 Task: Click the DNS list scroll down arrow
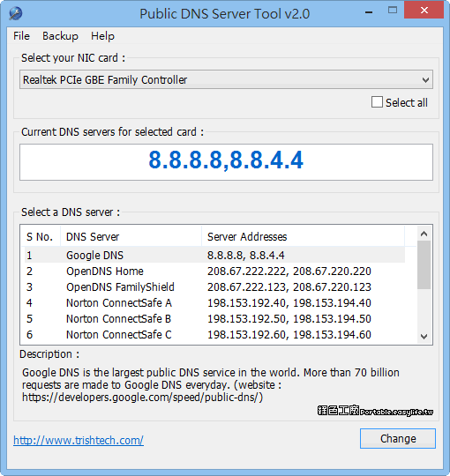424,336
